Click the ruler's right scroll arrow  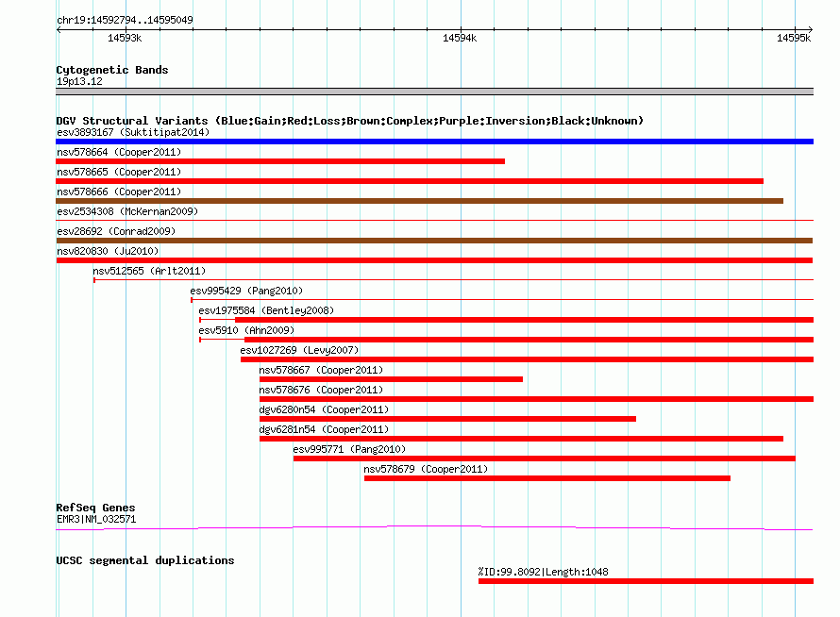811,29
